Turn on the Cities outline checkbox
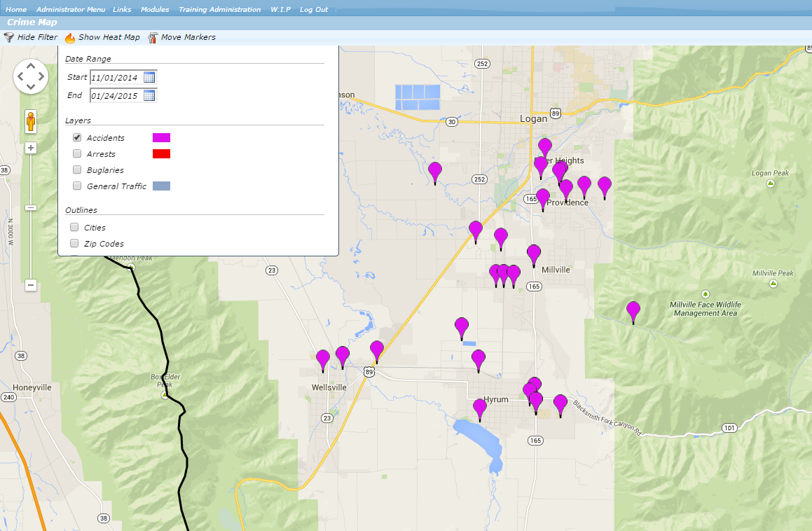The image size is (812, 531). tap(74, 228)
